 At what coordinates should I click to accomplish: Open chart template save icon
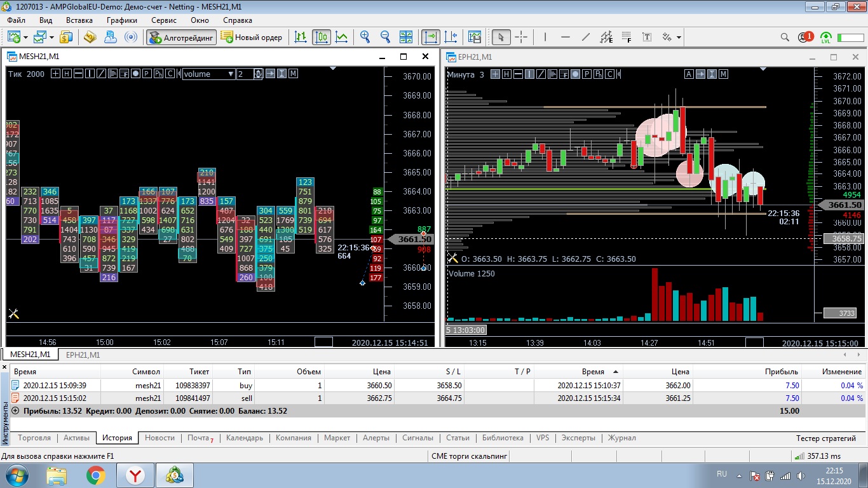(474, 37)
